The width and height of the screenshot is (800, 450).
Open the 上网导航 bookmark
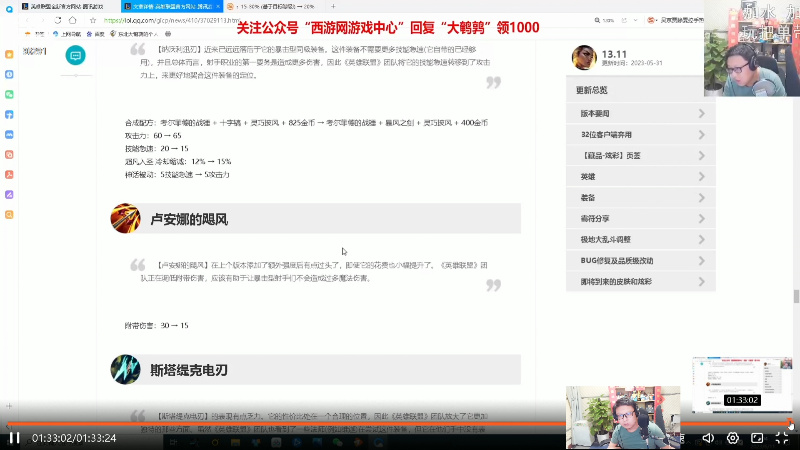tap(67, 34)
